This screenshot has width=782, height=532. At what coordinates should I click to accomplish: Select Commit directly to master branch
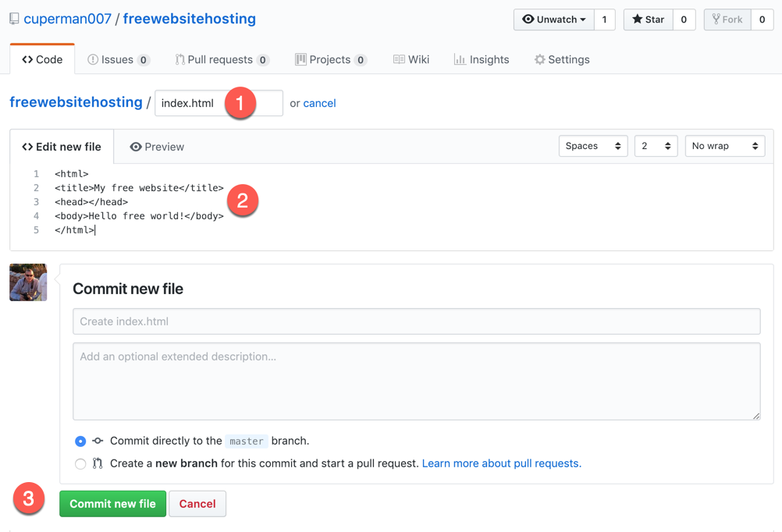80,442
